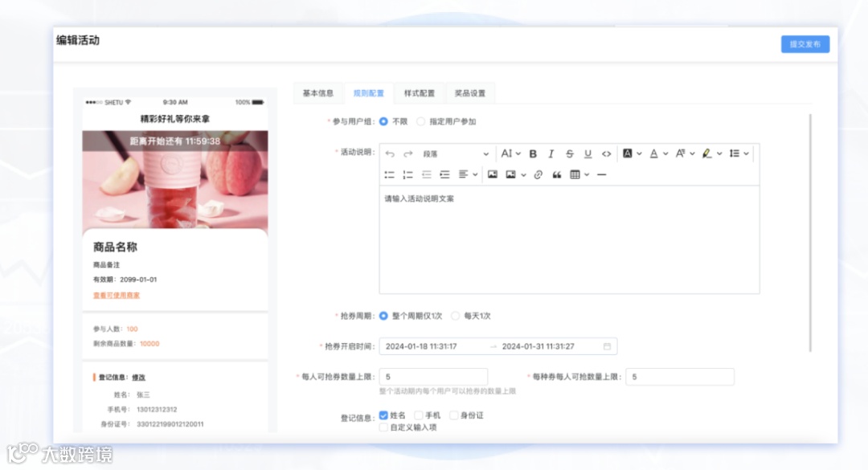Click the 商品名称 heading in preview
The height and width of the screenshot is (470, 868).
115,247
